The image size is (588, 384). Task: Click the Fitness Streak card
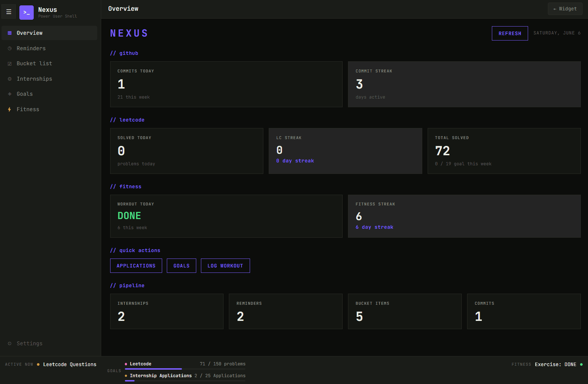pos(464,216)
